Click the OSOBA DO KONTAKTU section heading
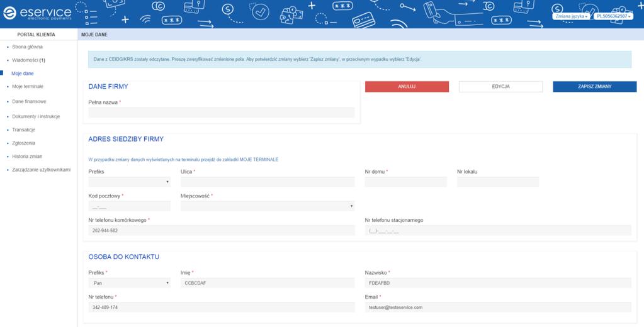Screen dimensions: 644x327 point(123,257)
